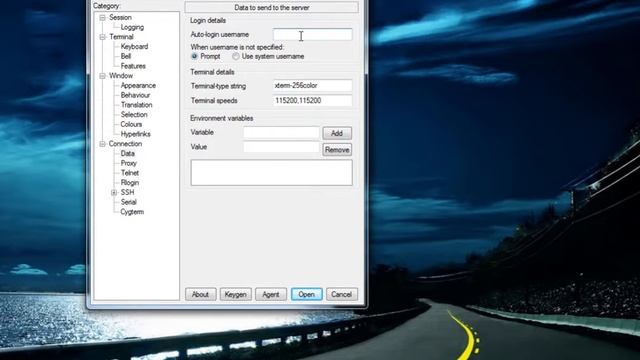Screen dimensions: 640x360
Task: Open the Appearance category
Action: [138, 86]
